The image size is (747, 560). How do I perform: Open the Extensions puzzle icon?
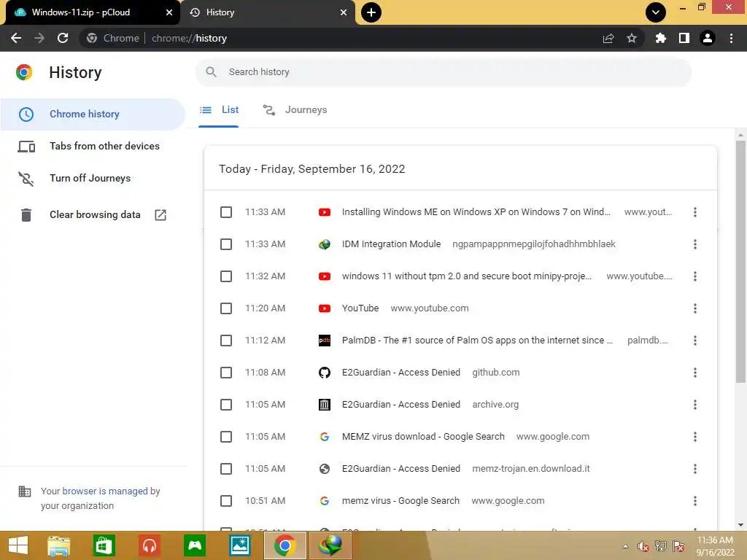tap(660, 38)
